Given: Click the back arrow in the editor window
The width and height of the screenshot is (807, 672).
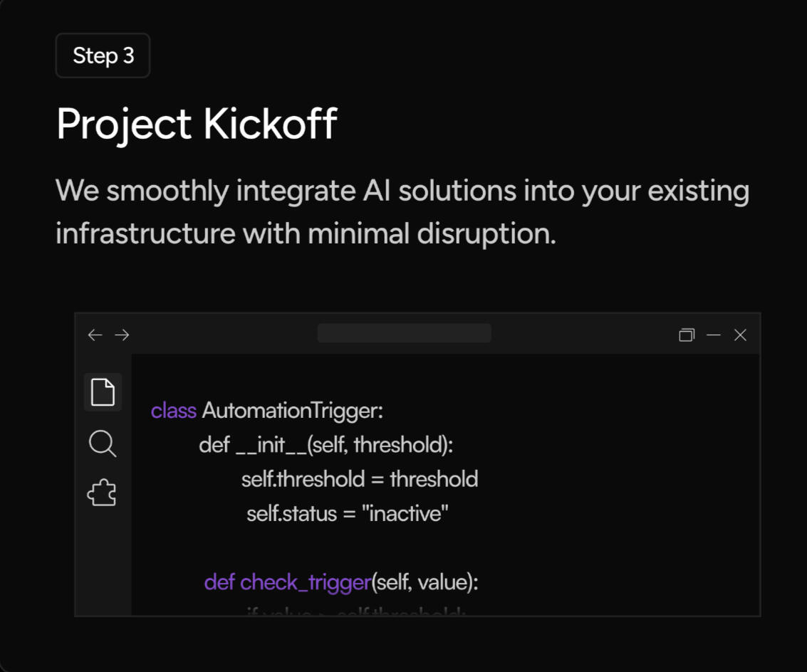Looking at the screenshot, I should 95,335.
